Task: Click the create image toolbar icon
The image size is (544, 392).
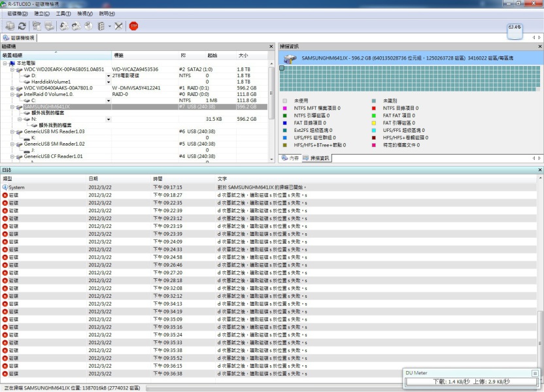Action: coord(76,26)
